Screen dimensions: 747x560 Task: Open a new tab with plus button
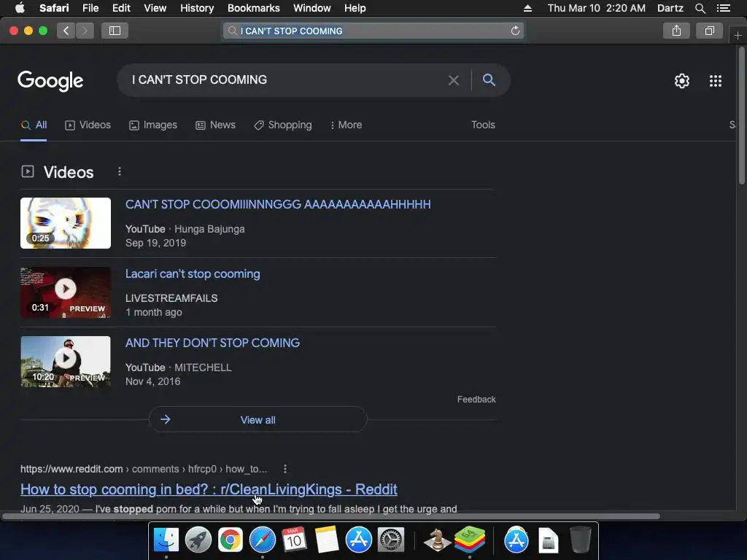tap(738, 35)
